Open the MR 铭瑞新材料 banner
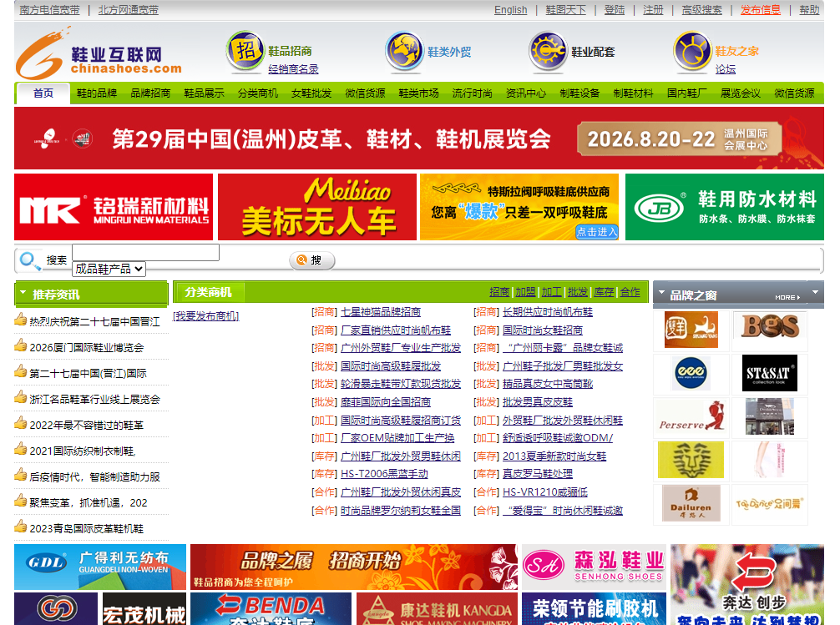Screen dimensions: 840x625 pos(114,207)
